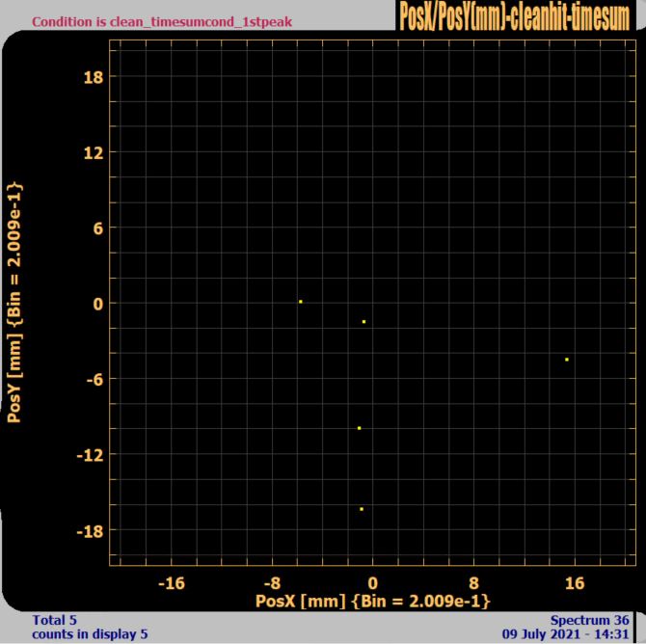Click the 09 July 2021 timestamp
The height and width of the screenshot is (644, 646).
[566, 633]
